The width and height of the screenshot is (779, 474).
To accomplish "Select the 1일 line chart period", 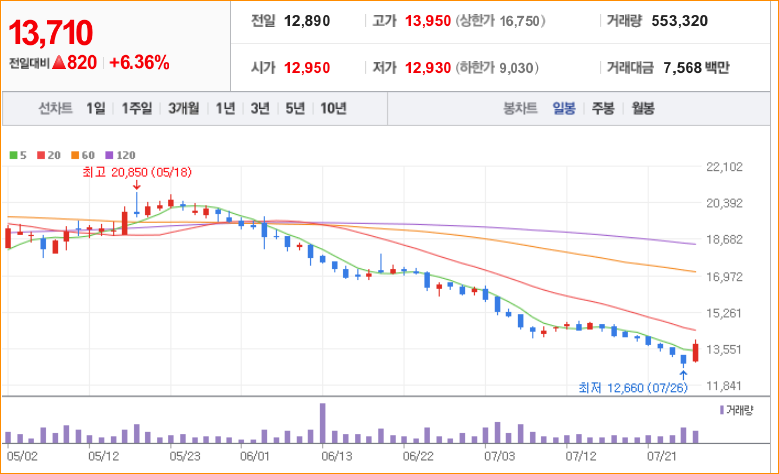I will tap(96, 108).
